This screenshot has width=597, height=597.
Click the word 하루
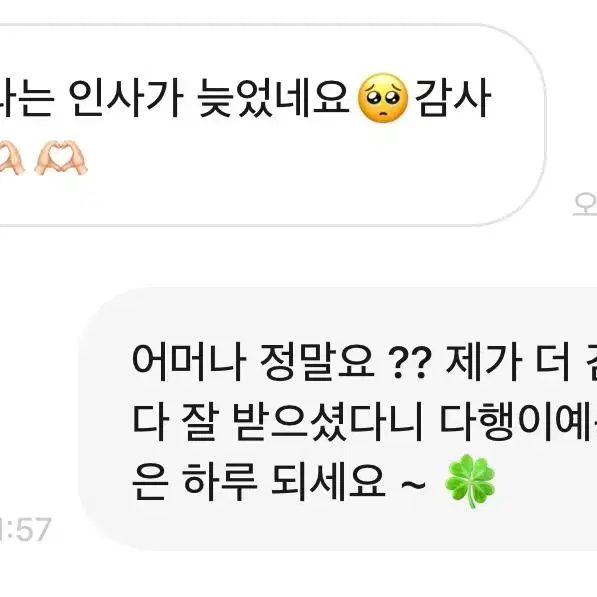[x=220, y=482]
